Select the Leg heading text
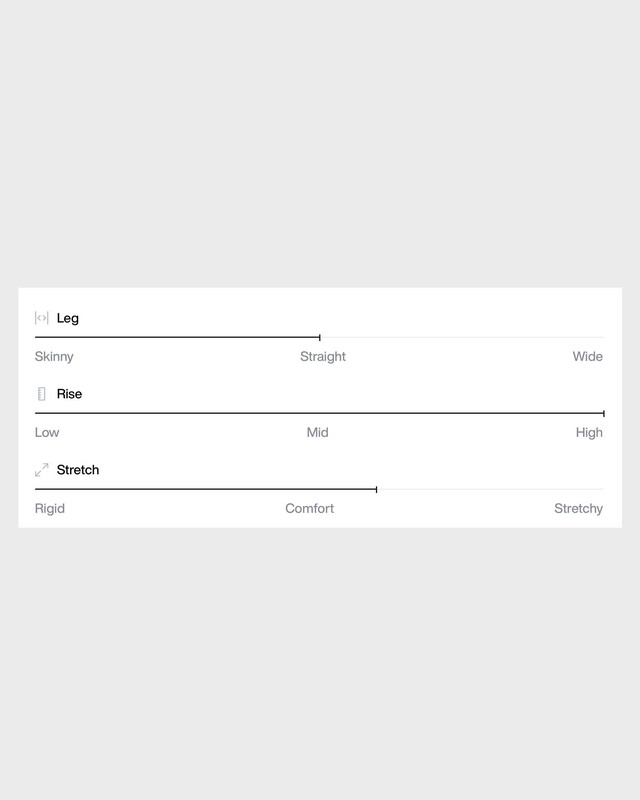This screenshot has width=640, height=800. pyautogui.click(x=68, y=318)
